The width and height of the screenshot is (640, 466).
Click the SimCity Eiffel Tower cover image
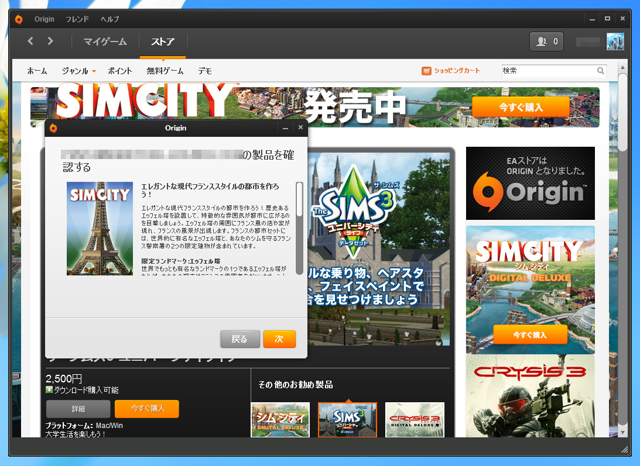[100, 229]
